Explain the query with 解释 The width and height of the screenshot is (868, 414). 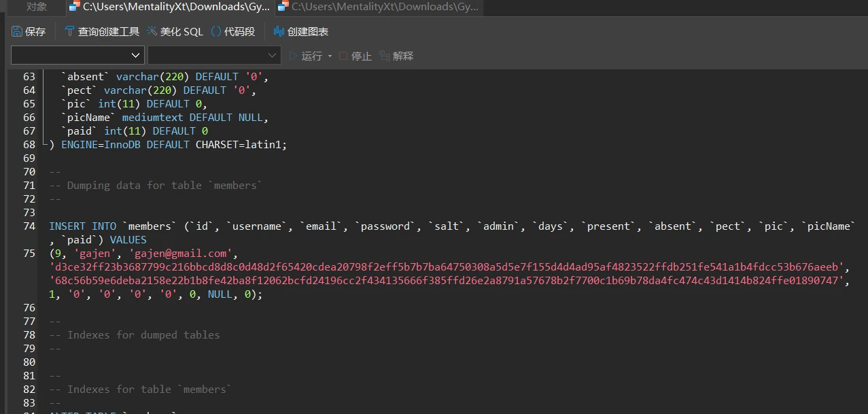click(x=397, y=56)
